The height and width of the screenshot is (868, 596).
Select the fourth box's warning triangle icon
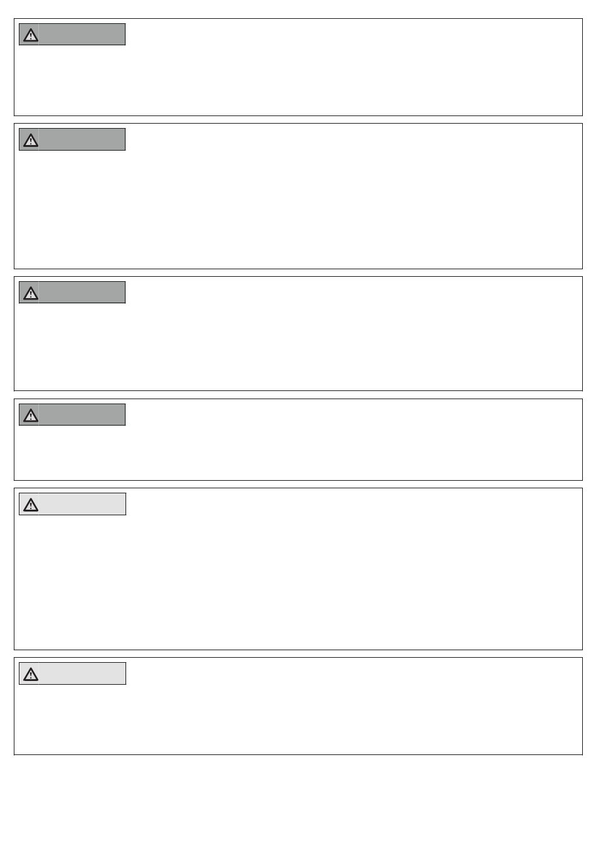31,415
